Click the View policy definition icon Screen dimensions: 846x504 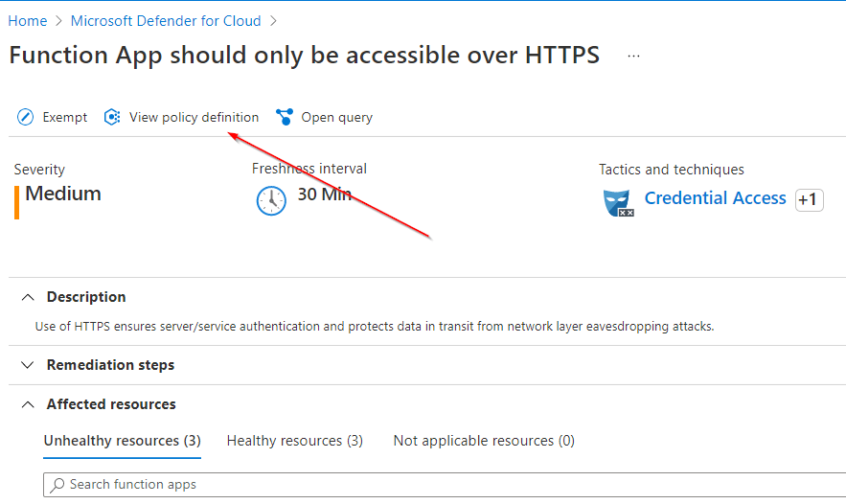112,118
